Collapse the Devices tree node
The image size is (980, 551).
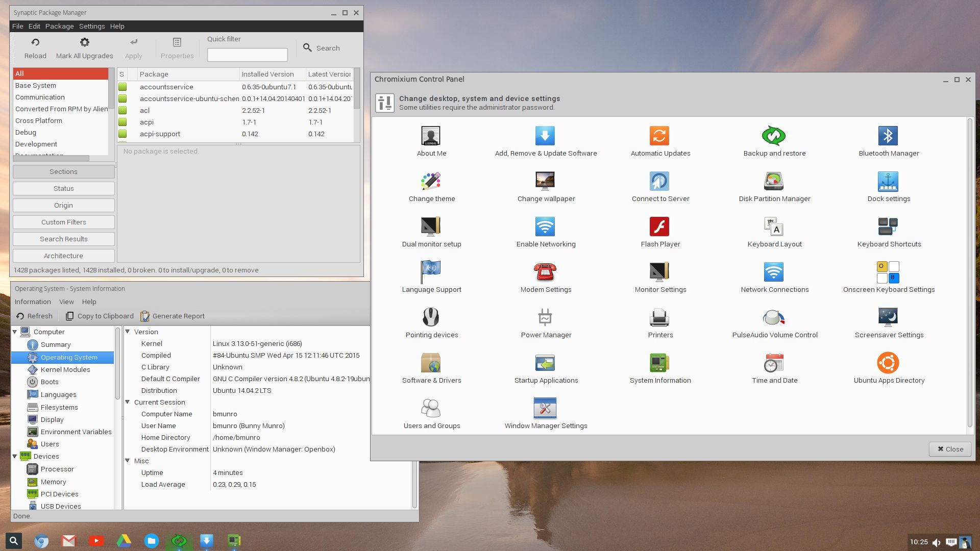pos(15,457)
